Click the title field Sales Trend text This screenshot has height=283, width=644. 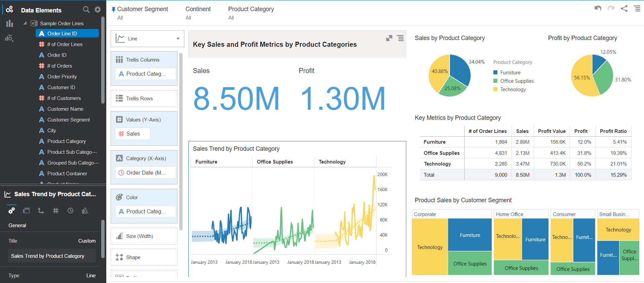(52, 256)
